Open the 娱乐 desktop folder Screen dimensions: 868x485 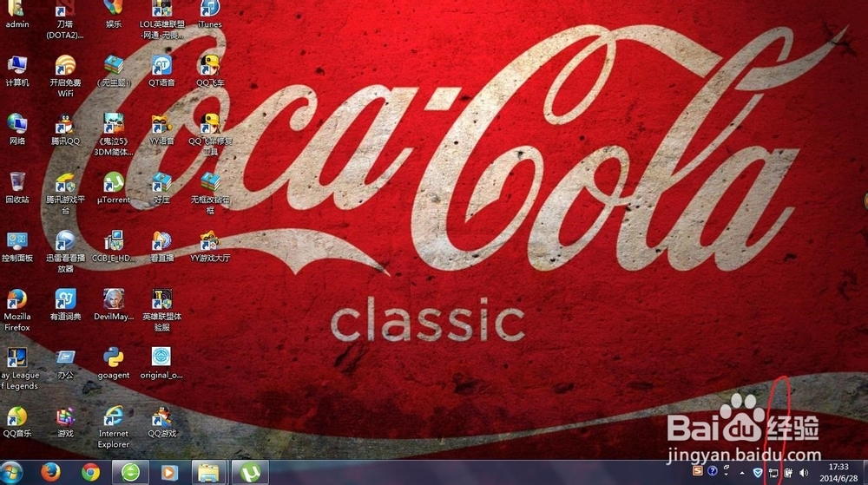coord(114,14)
